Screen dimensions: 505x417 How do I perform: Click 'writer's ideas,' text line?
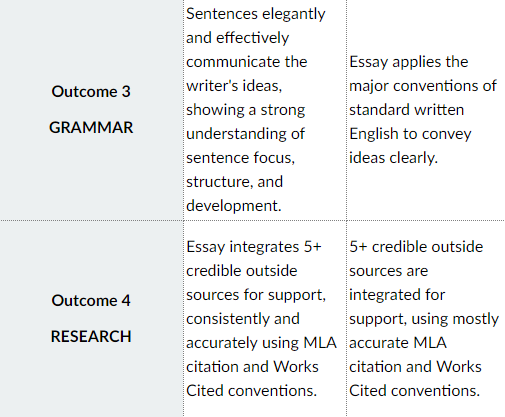click(234, 86)
